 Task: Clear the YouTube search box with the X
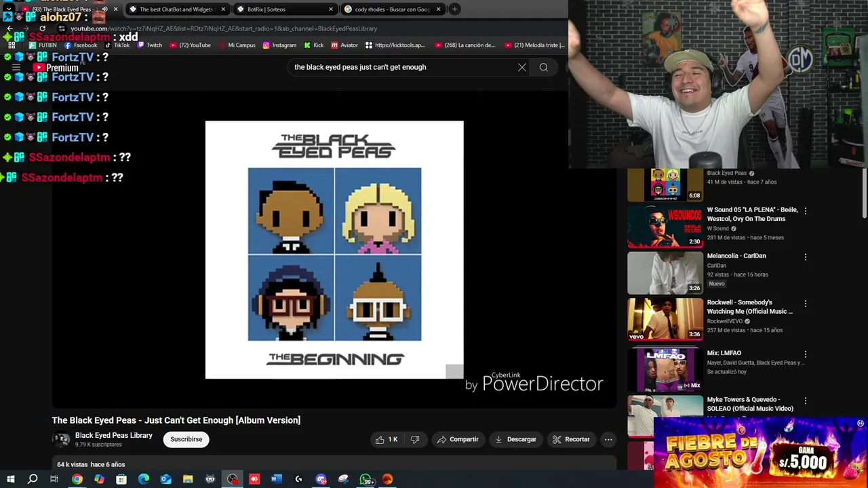(522, 67)
